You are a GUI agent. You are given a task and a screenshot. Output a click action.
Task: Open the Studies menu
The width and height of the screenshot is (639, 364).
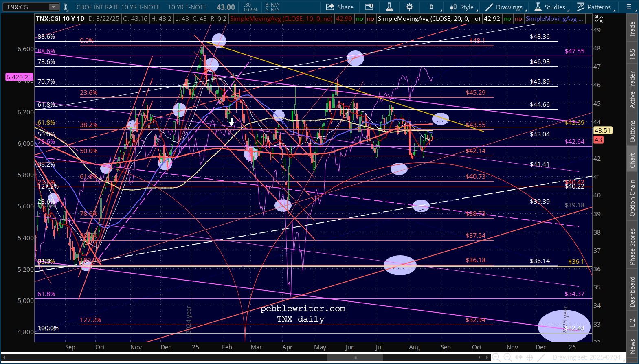(x=550, y=7)
